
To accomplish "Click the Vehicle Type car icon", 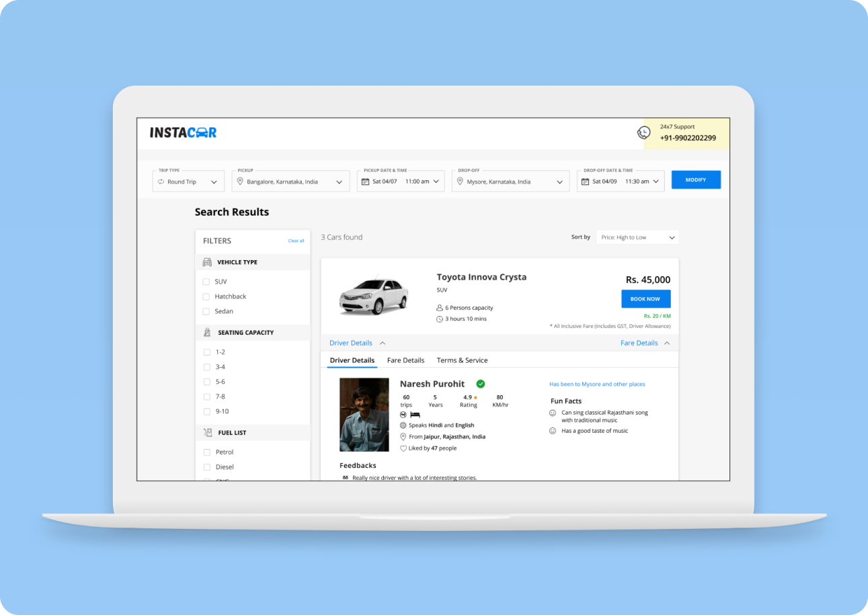I will coord(207,262).
